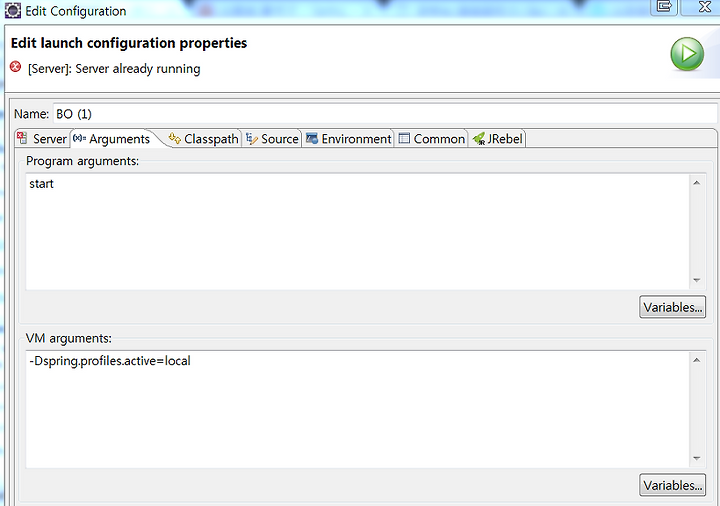Click the Source tab icon
The height and width of the screenshot is (506, 720).
pos(252,138)
